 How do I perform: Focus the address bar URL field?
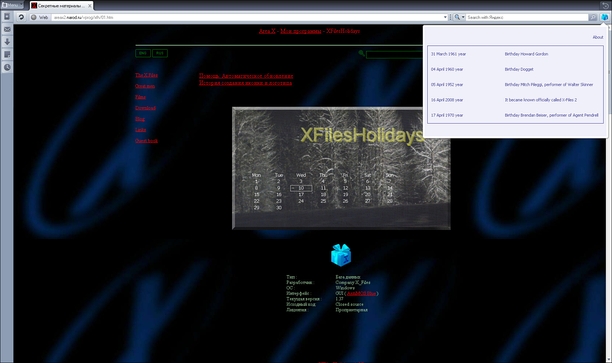(247, 17)
